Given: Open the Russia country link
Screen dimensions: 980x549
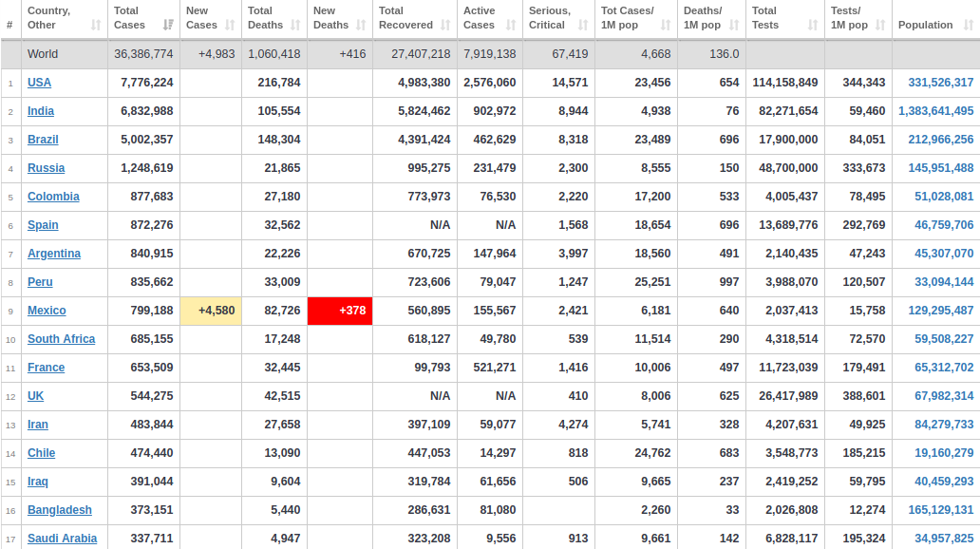Looking at the screenshot, I should click(x=47, y=168).
